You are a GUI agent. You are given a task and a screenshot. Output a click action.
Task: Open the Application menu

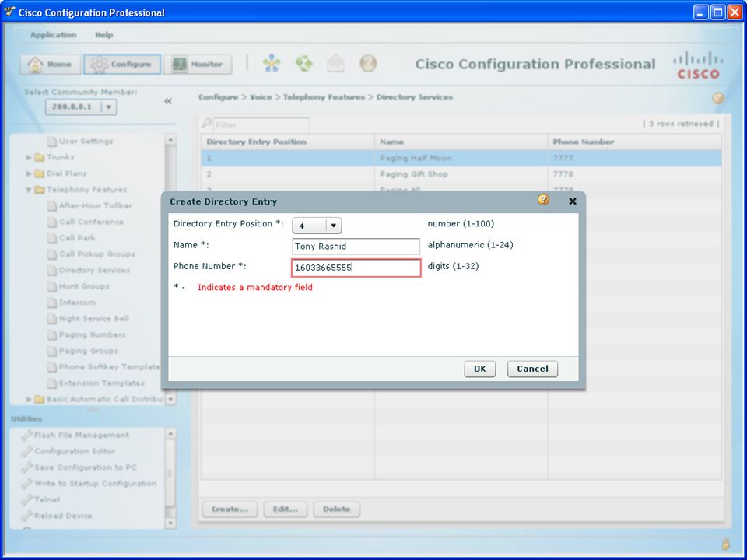pos(54,35)
